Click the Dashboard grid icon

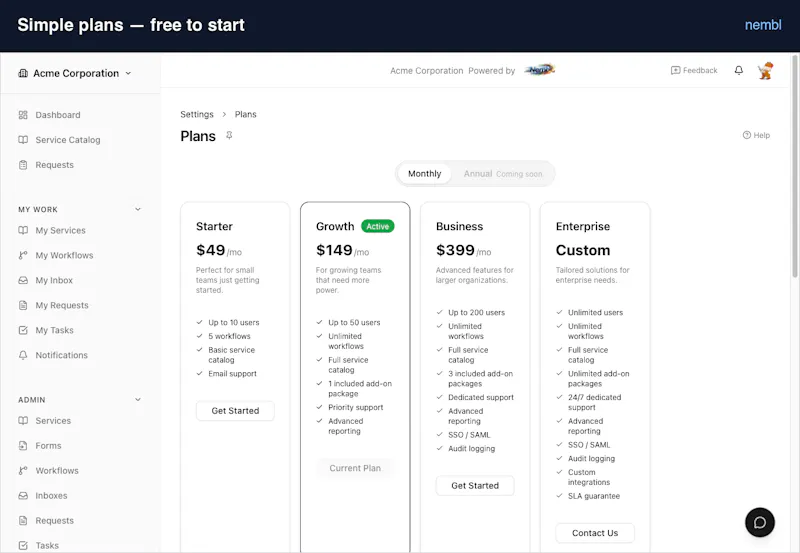click(x=23, y=115)
